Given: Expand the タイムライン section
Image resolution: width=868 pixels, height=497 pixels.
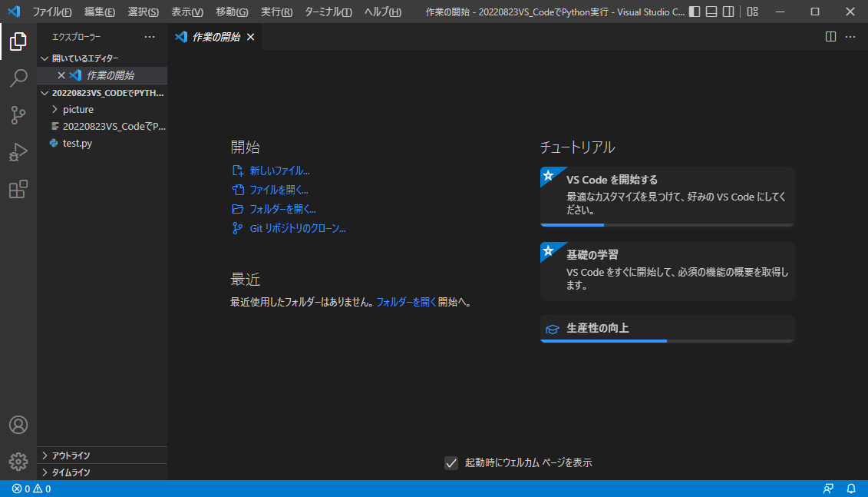Looking at the screenshot, I should pyautogui.click(x=71, y=472).
